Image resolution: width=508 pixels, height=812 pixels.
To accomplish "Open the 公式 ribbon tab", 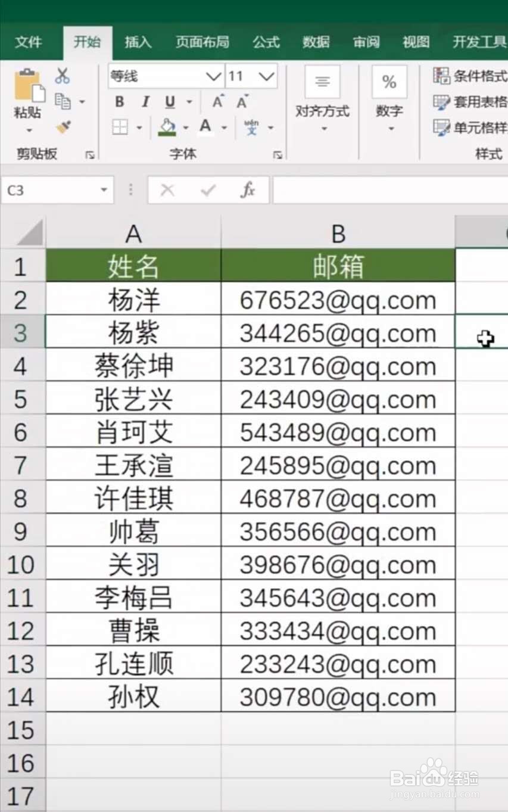I will point(266,42).
